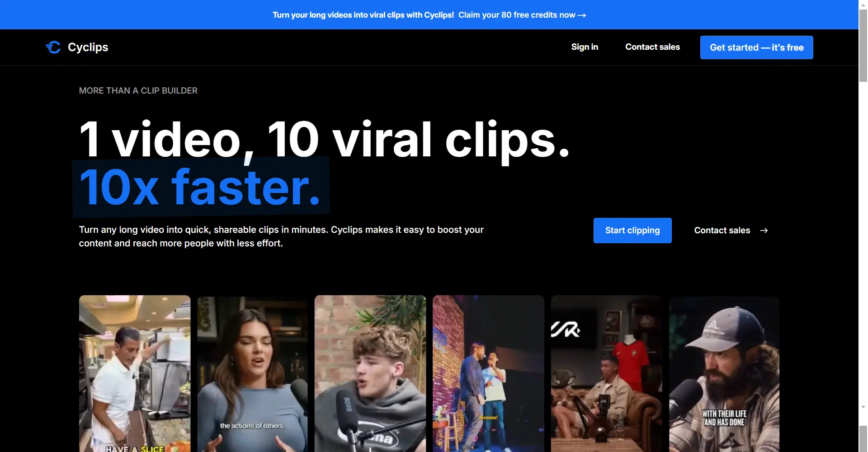Open the Sign in page
Screen dimensions: 868x452
[x=584, y=47]
